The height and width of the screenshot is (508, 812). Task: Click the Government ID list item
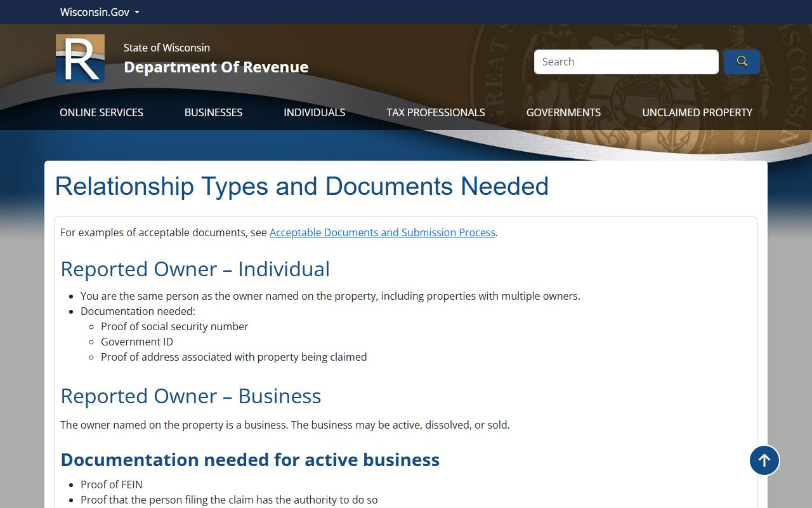click(x=137, y=342)
